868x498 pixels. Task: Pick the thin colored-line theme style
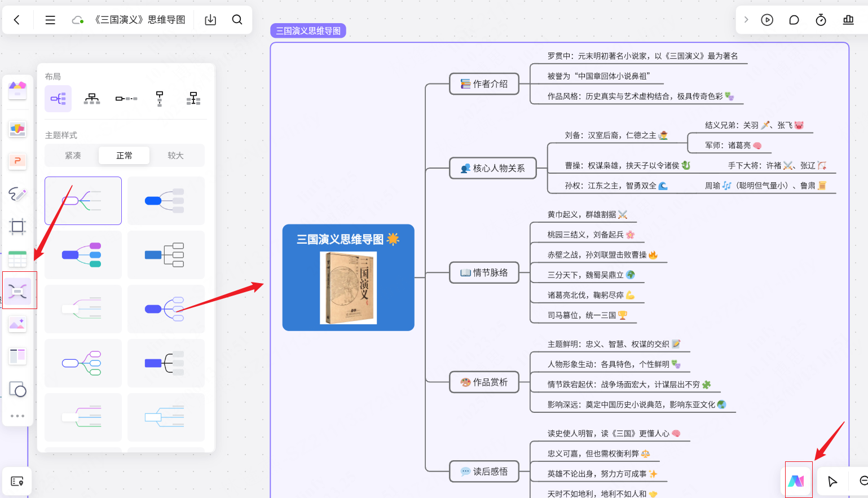click(x=83, y=201)
